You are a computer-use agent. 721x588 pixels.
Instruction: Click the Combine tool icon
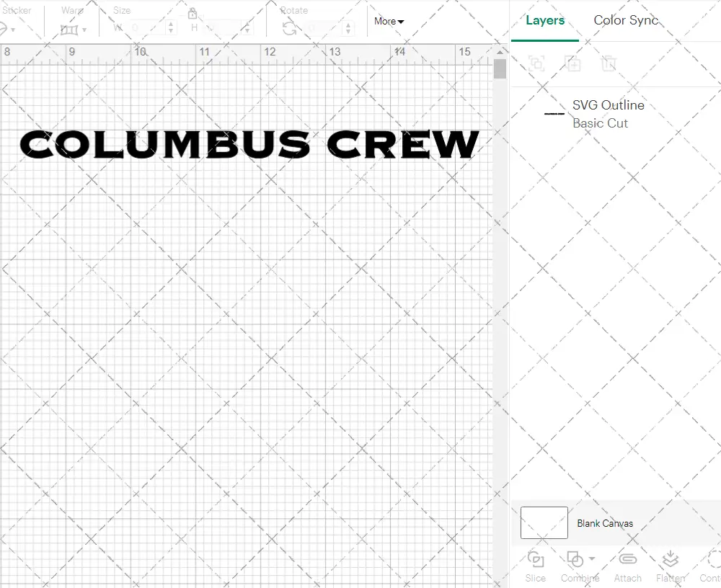pos(575,560)
